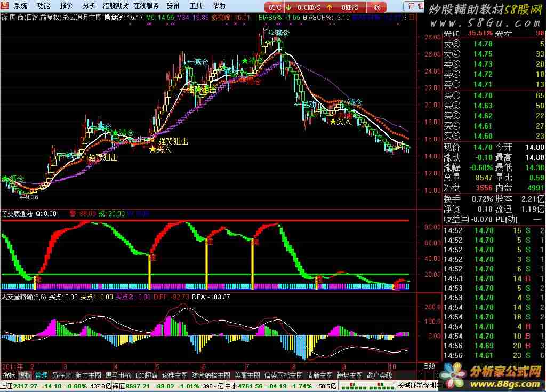Switch to the 狙击主图 template
546x392 pixels.
coord(88,375)
